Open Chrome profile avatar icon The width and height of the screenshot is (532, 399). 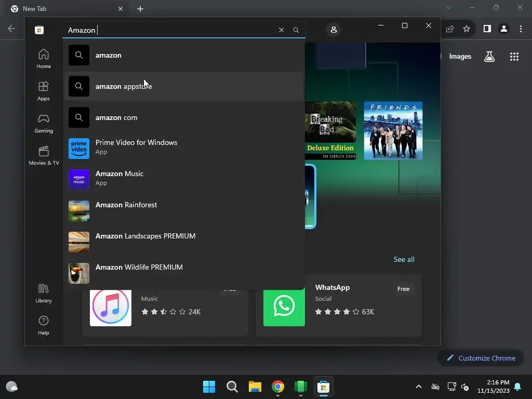pos(504,29)
